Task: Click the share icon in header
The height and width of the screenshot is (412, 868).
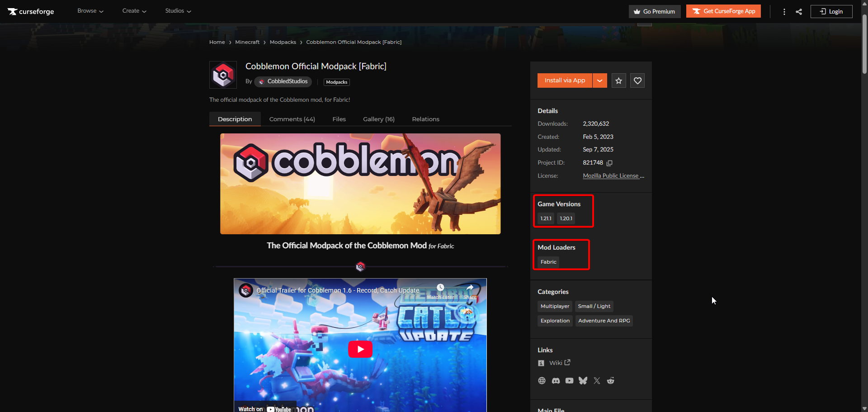Action: 799,12
